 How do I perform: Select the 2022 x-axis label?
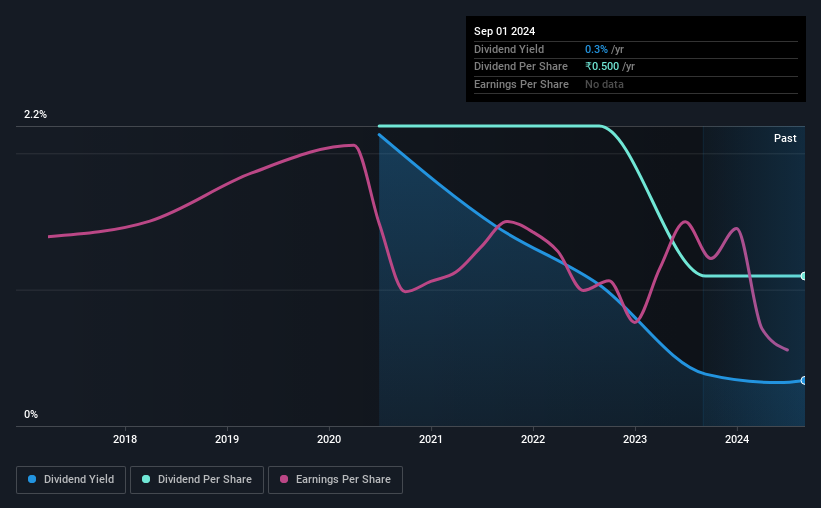pos(533,439)
